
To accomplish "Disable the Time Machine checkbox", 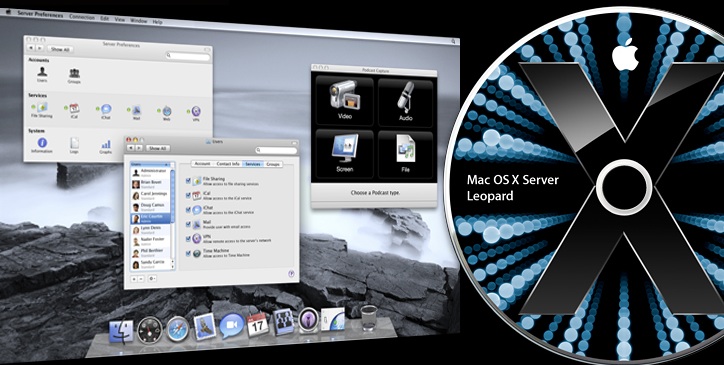I will 188,253.
